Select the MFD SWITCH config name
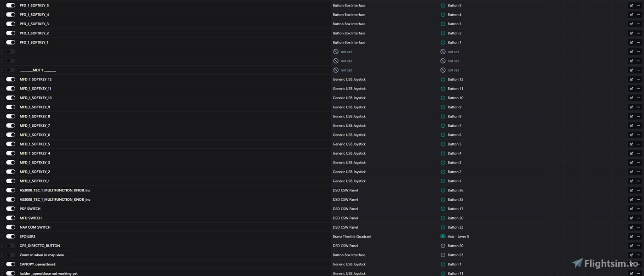The image size is (644, 276). coord(30,218)
